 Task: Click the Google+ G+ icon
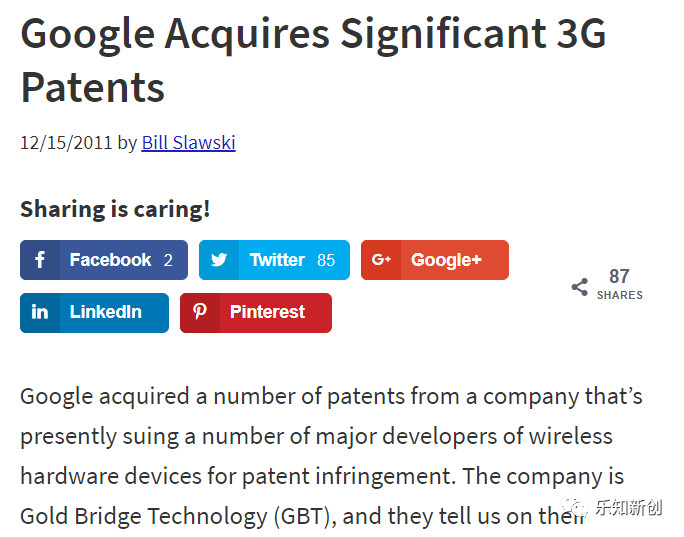pyautogui.click(x=381, y=260)
